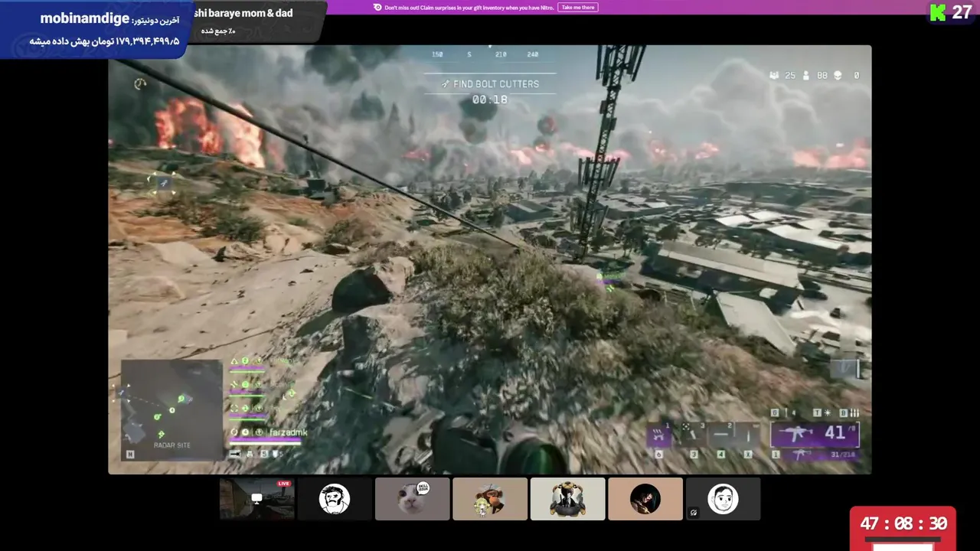This screenshot has width=980, height=551.
Task: Click the skull kills icon
Action: (x=838, y=76)
